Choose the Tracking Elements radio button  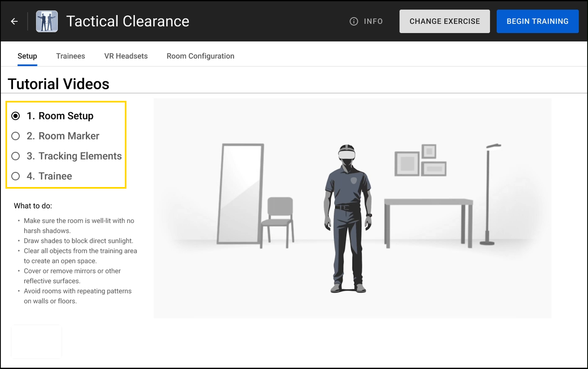point(16,156)
